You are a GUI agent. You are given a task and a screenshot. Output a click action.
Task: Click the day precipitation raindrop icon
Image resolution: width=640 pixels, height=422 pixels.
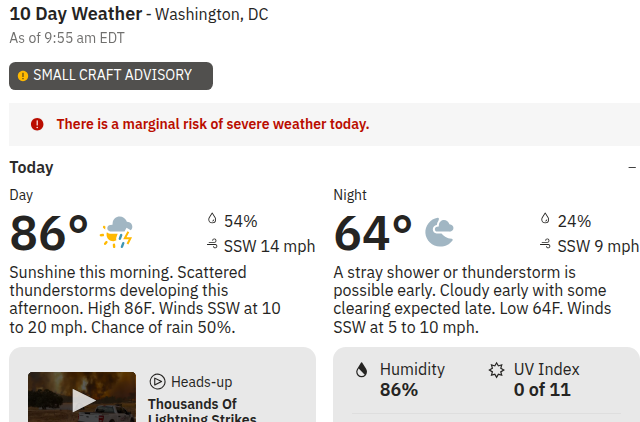tap(212, 219)
